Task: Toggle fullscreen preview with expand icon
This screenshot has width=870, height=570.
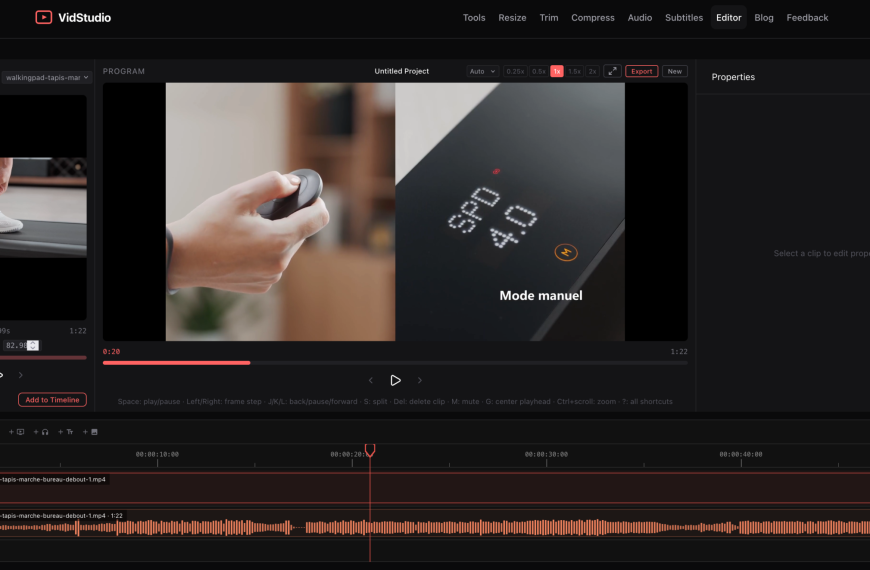Action: click(612, 71)
